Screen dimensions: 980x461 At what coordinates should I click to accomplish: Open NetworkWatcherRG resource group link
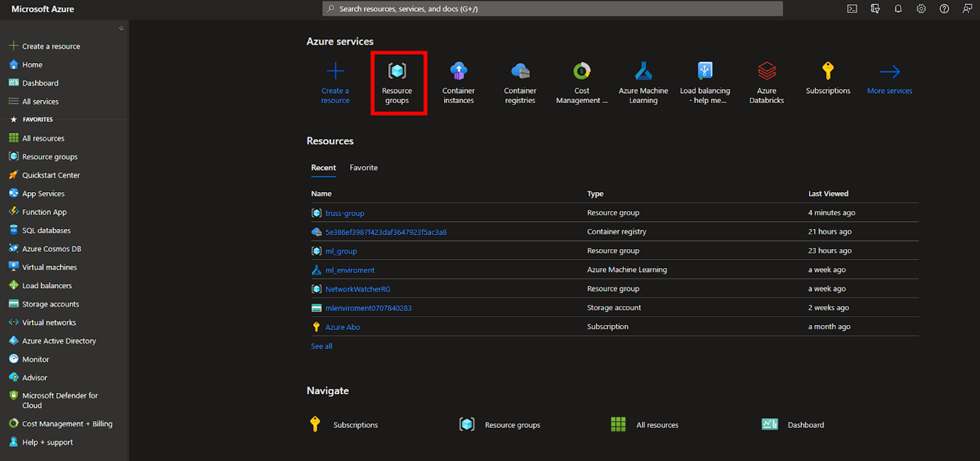tap(358, 289)
